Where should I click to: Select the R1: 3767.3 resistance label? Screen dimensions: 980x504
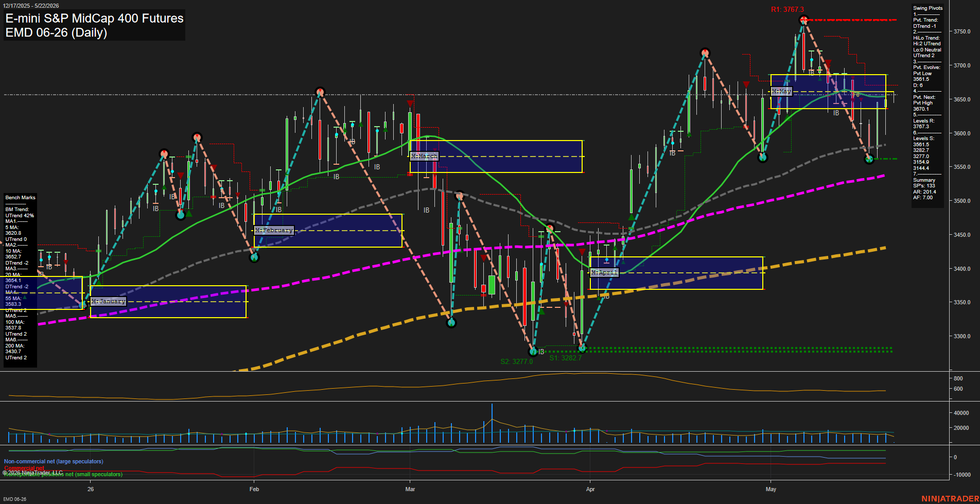787,9
